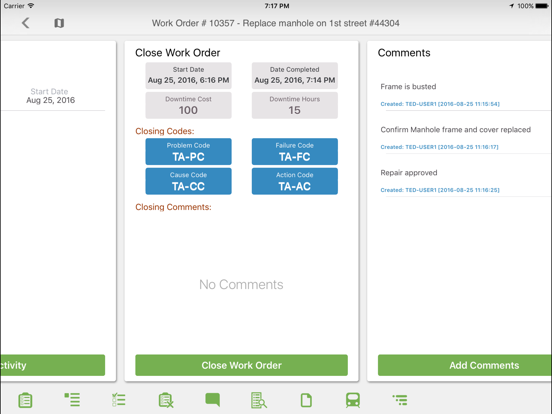Click the Work Order # 10357 title
This screenshot has height=414, width=552.
(276, 23)
